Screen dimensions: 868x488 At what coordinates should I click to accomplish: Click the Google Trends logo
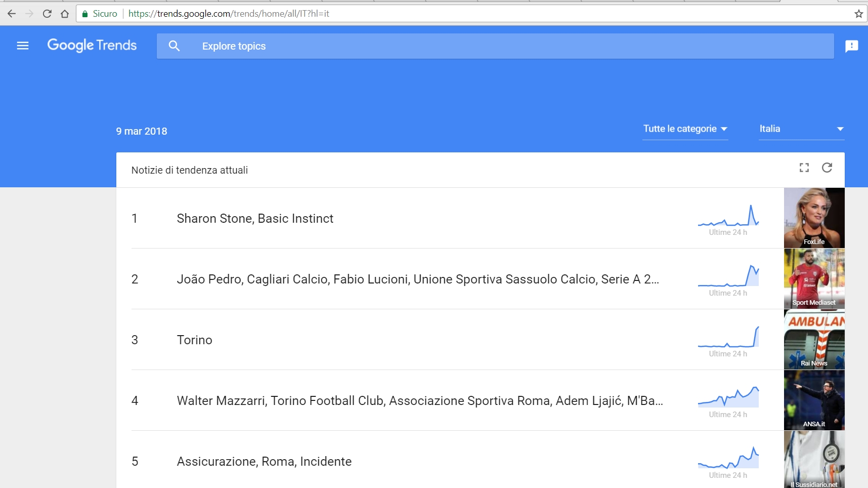pyautogui.click(x=92, y=46)
